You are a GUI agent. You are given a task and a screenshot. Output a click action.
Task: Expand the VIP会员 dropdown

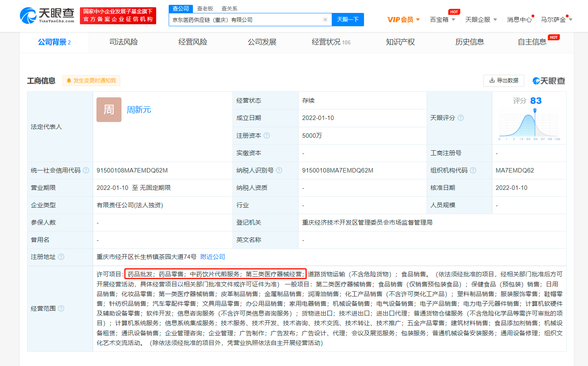(404, 19)
